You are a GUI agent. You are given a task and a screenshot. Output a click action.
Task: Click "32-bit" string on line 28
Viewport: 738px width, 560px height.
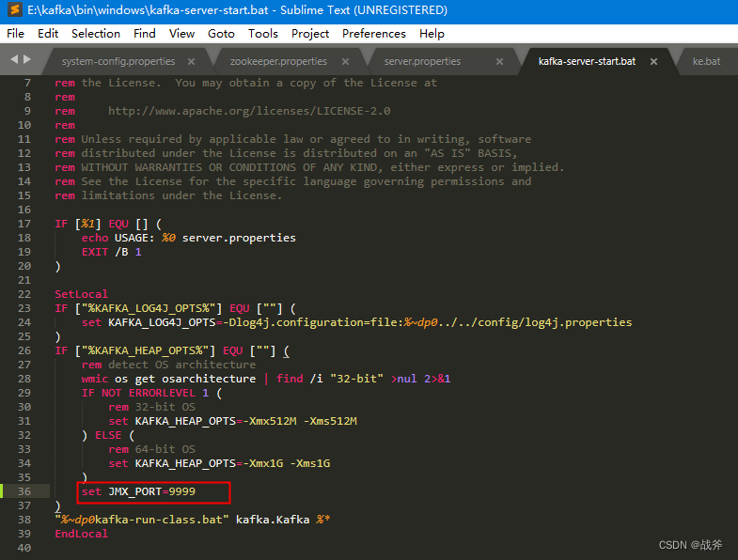coord(356,379)
